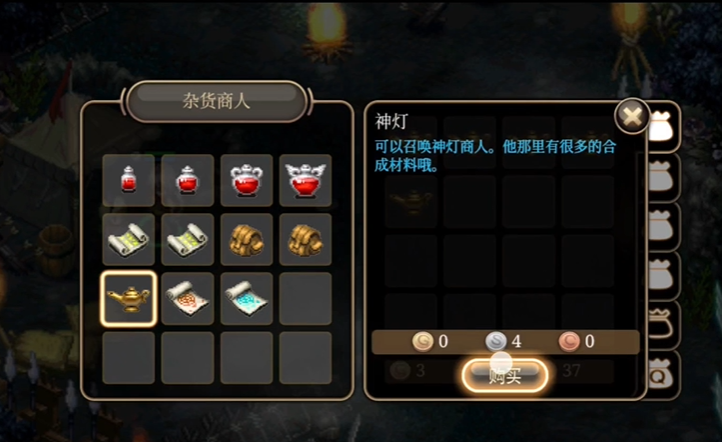Click the silver coin price icon
Viewport: 722px width, 442px height.
(x=496, y=342)
